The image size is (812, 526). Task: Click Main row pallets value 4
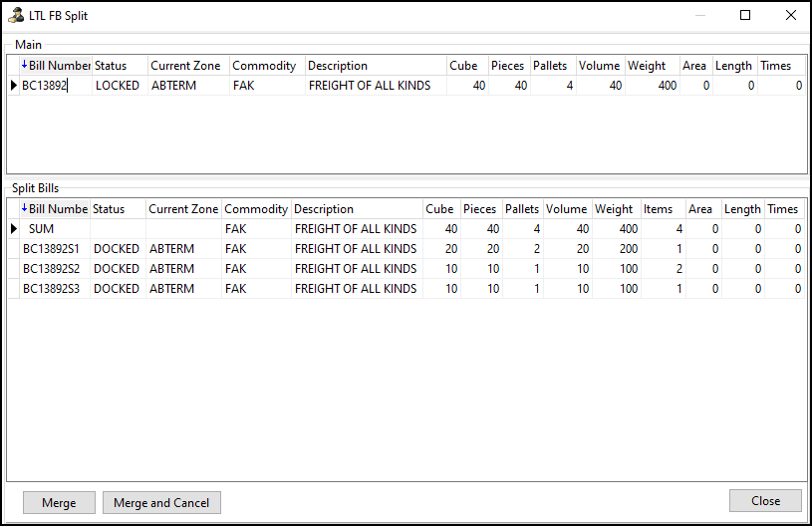553,86
